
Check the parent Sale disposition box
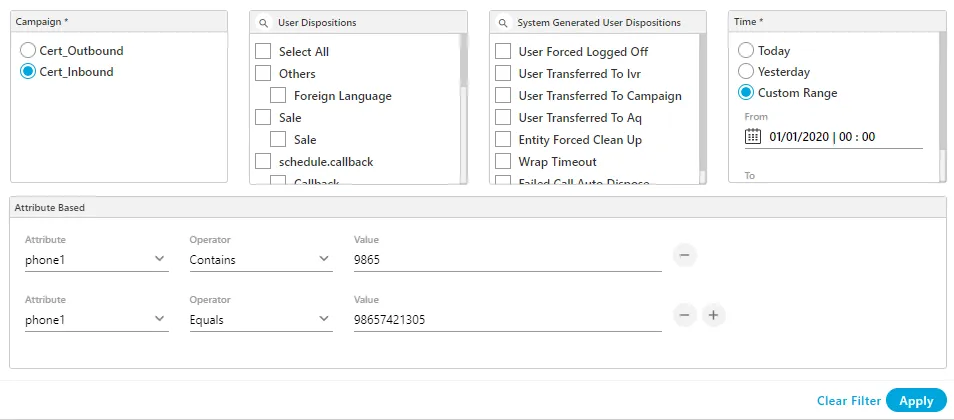pyautogui.click(x=263, y=117)
